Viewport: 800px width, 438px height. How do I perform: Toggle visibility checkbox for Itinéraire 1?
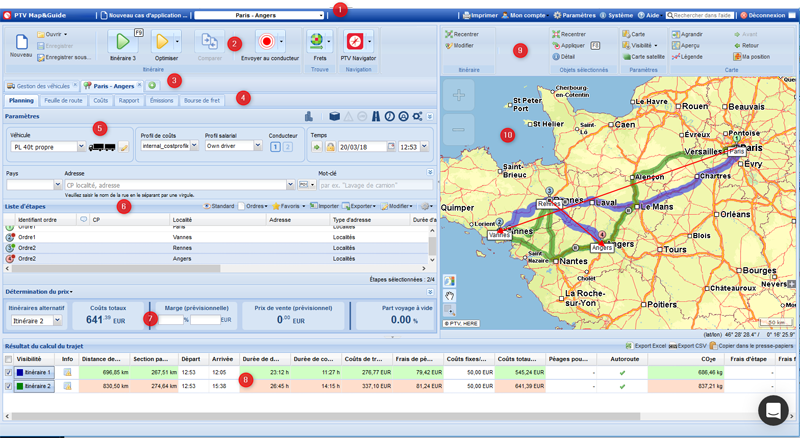coord(8,373)
